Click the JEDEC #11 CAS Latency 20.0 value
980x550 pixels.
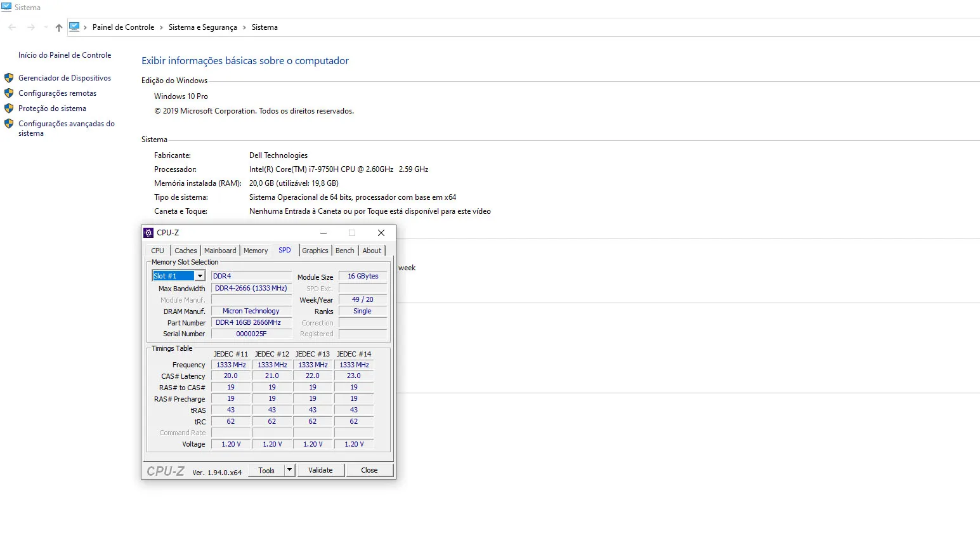pos(231,376)
